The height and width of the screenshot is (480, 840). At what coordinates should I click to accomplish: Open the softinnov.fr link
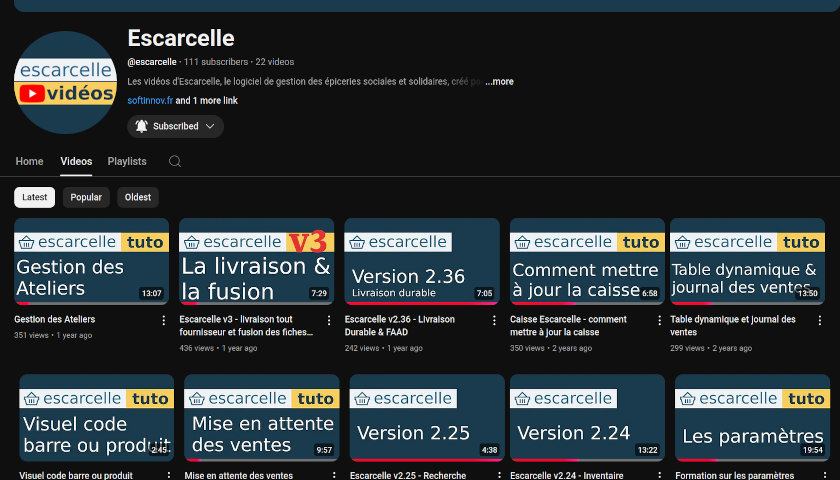coord(150,101)
